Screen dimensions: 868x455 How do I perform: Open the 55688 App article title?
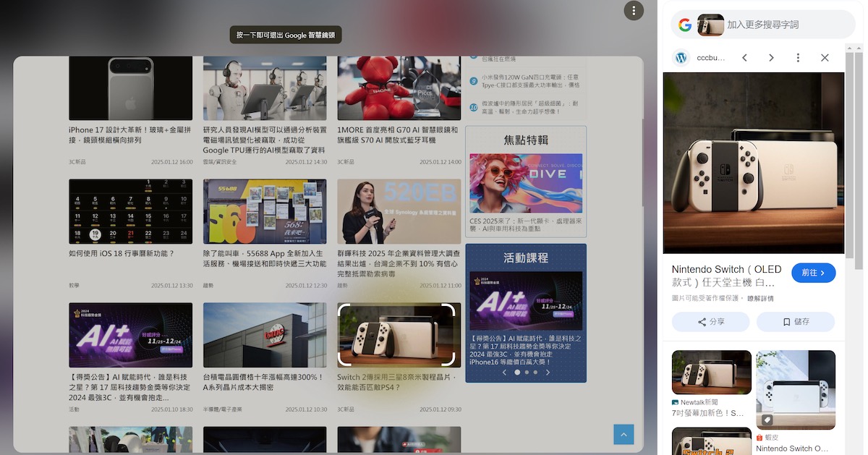(265, 259)
